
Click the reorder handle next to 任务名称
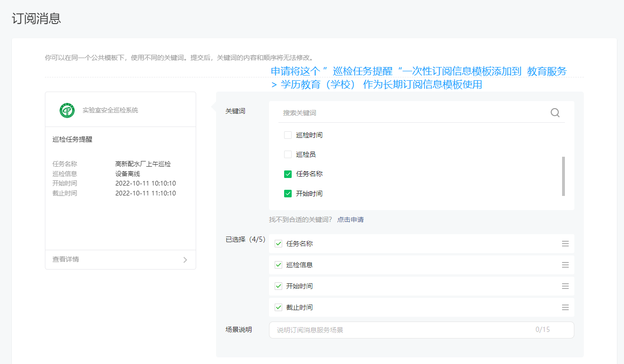(565, 244)
